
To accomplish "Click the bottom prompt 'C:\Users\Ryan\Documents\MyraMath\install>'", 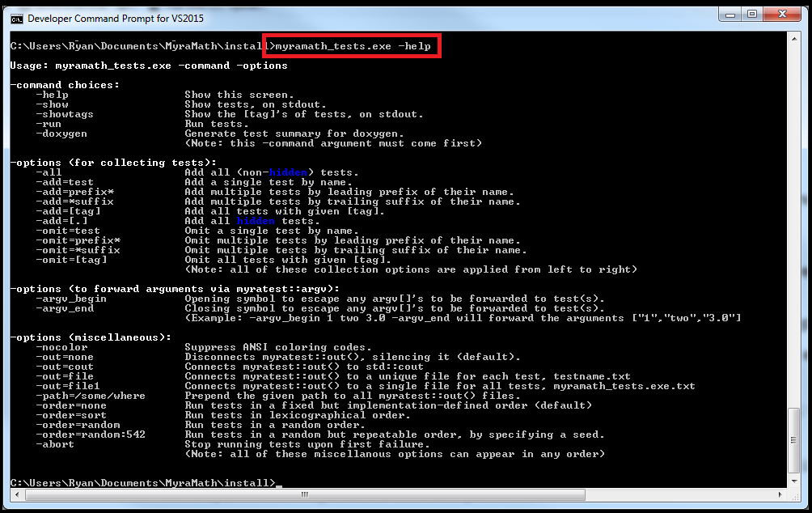I will click(x=143, y=483).
